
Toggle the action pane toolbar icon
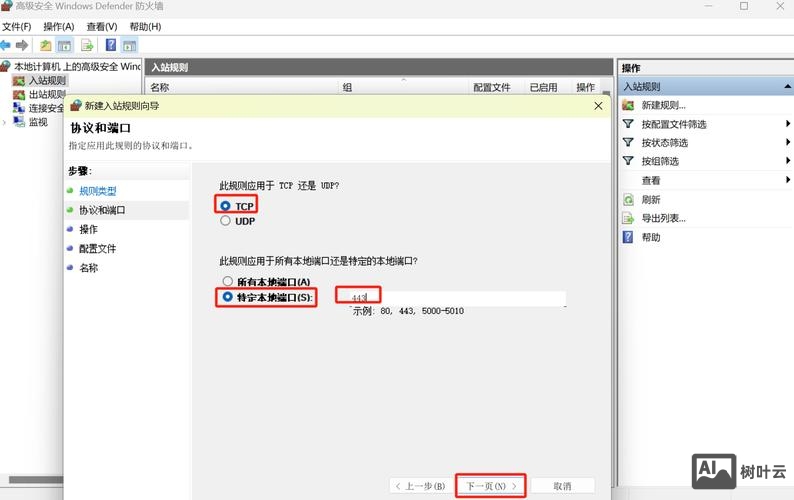(x=130, y=46)
